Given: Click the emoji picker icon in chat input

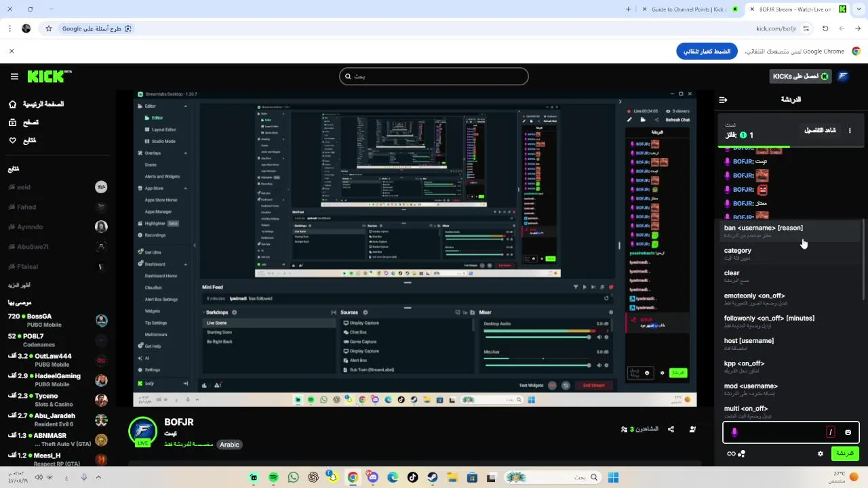Looking at the screenshot, I should [848, 432].
